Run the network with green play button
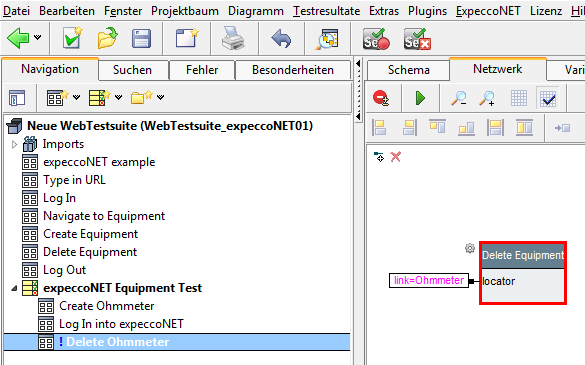 (x=420, y=98)
